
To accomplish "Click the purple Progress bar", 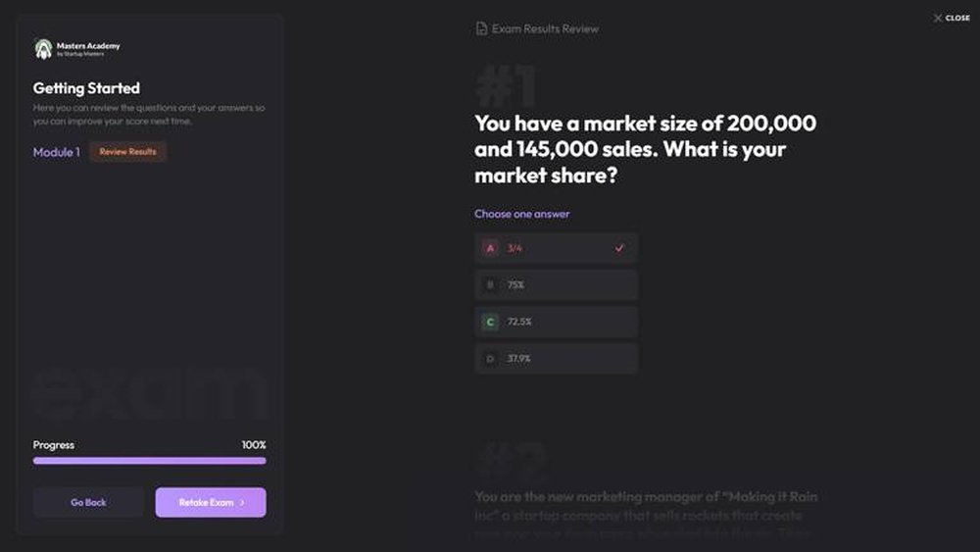I will click(x=149, y=460).
